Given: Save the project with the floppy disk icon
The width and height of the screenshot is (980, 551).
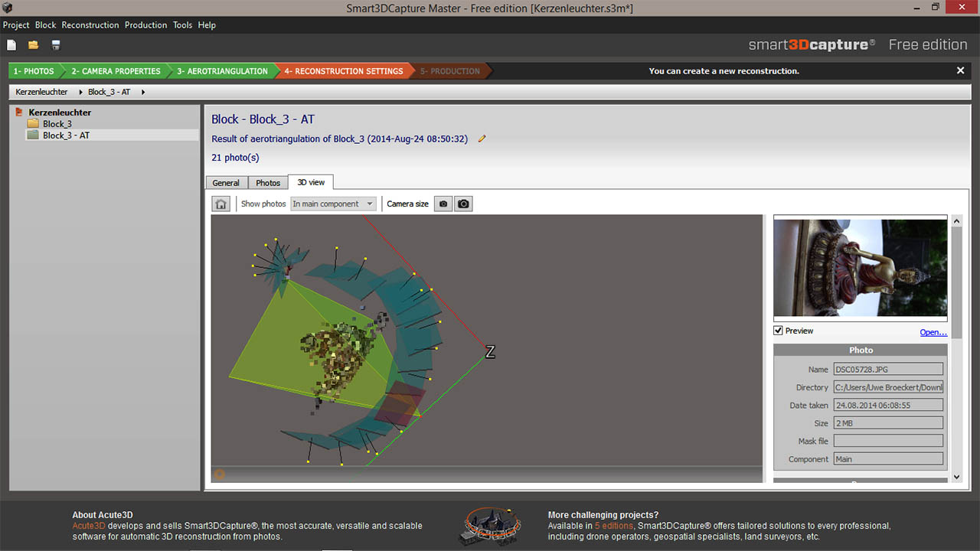Looking at the screenshot, I should click(56, 45).
